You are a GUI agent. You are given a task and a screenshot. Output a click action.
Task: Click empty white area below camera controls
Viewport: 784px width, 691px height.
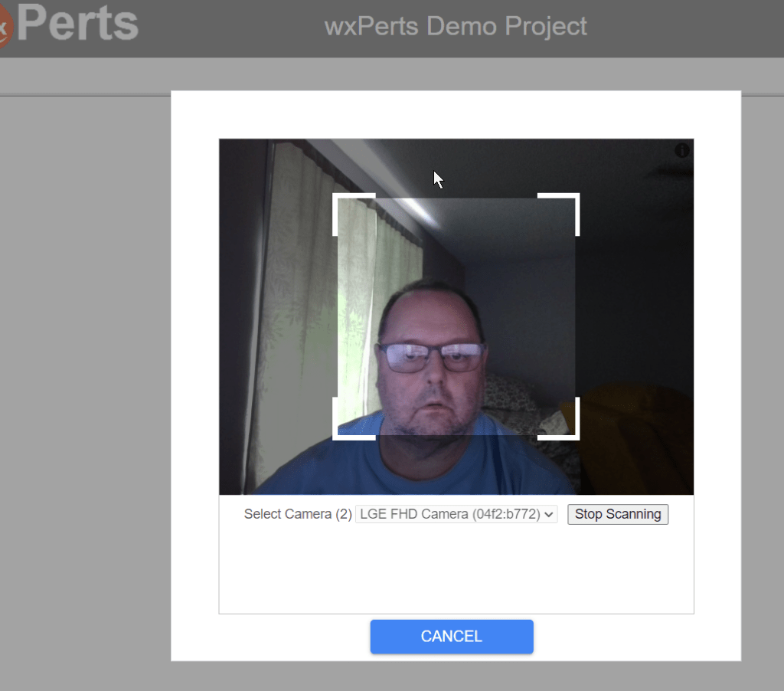456,571
